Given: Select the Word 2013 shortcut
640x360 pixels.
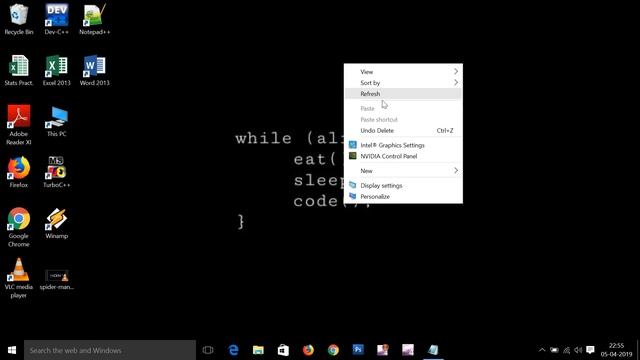Looking at the screenshot, I should pos(95,71).
